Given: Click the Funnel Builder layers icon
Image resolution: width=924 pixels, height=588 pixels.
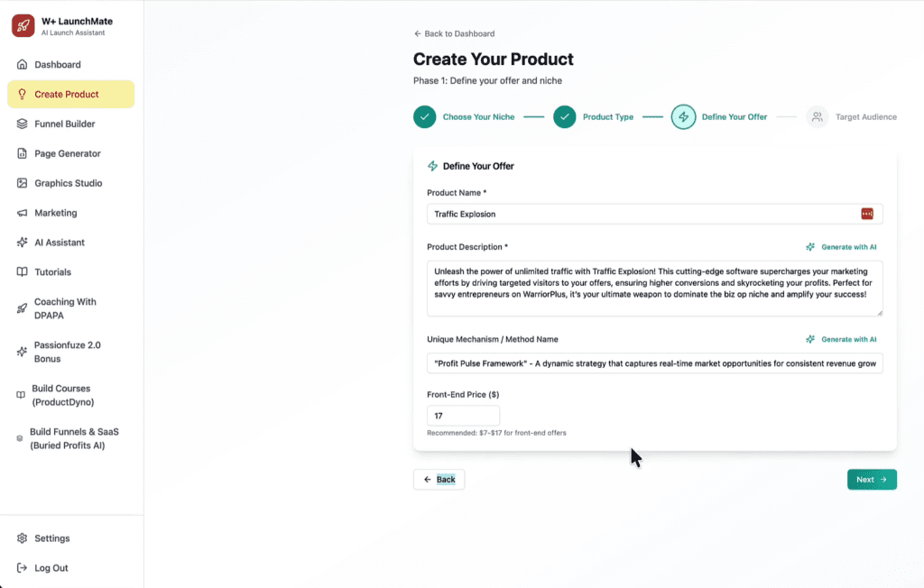Looking at the screenshot, I should tap(23, 124).
